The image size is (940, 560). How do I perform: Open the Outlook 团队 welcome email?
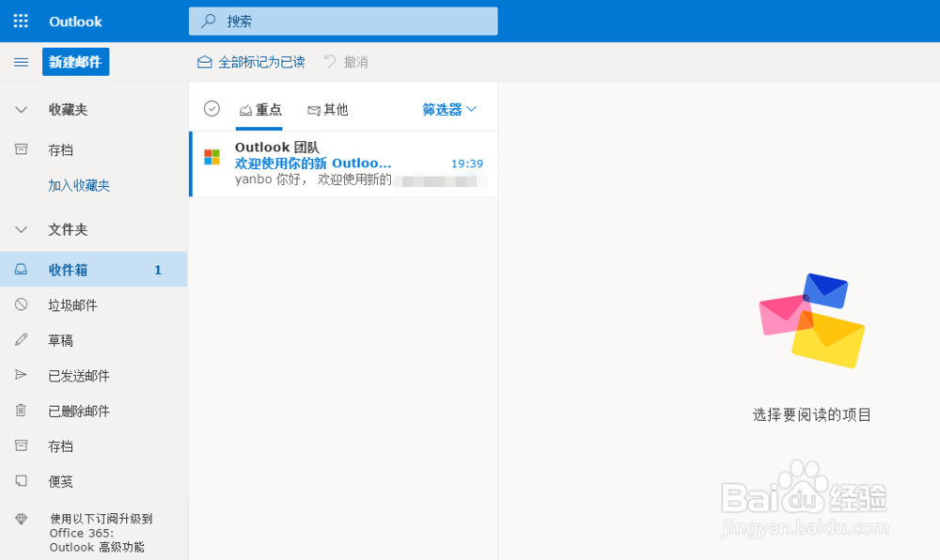tap(343, 163)
